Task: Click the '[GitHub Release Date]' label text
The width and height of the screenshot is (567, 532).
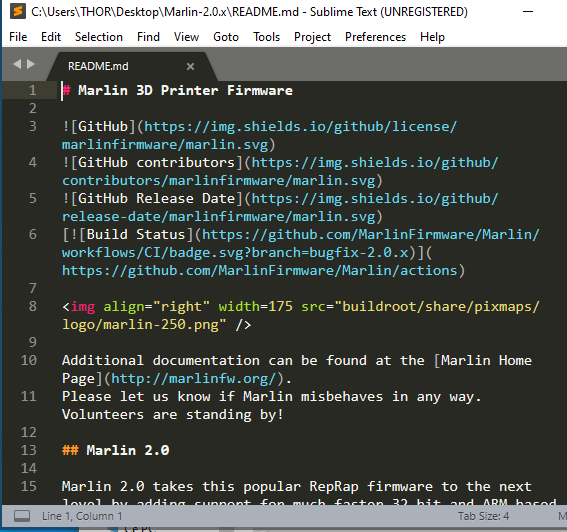Action: coord(157,199)
